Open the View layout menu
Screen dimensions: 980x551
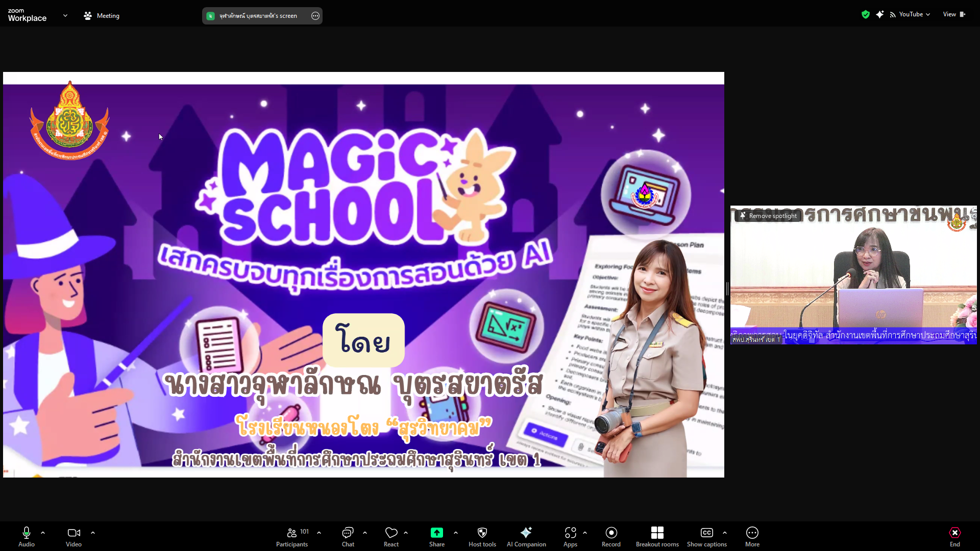(x=954, y=14)
